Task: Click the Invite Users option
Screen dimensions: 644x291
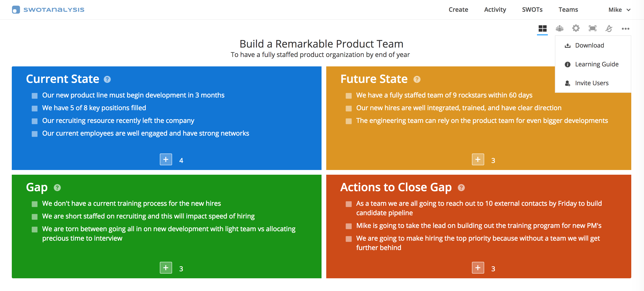Action: 591,82
